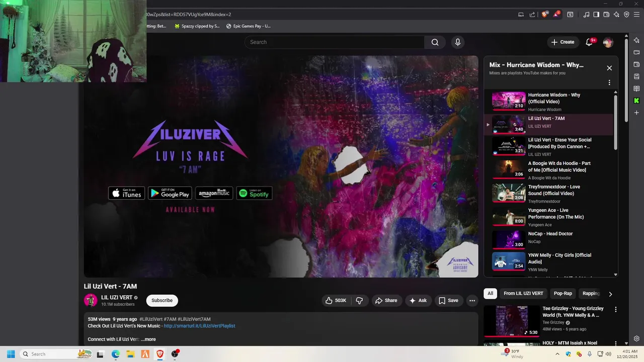The height and width of the screenshot is (362, 644).
Task: Open LIL UZI VERT channel name
Action: coord(117,298)
